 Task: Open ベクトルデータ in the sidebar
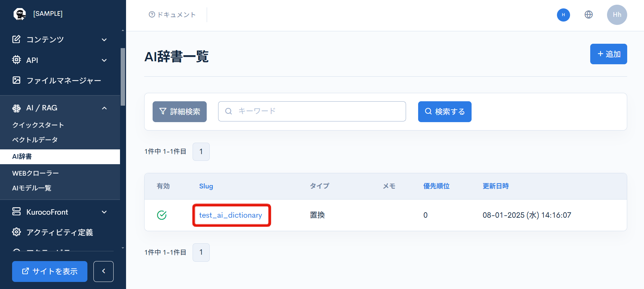click(35, 140)
